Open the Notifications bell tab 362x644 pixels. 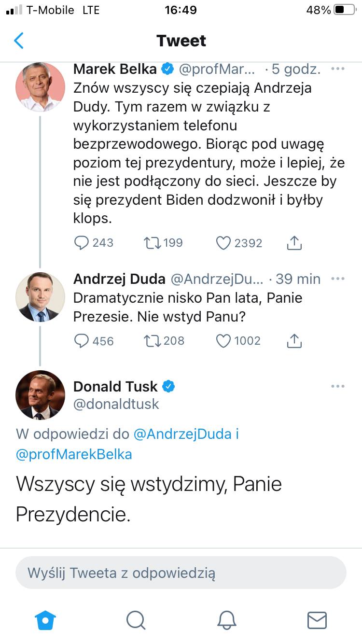pos(226,619)
